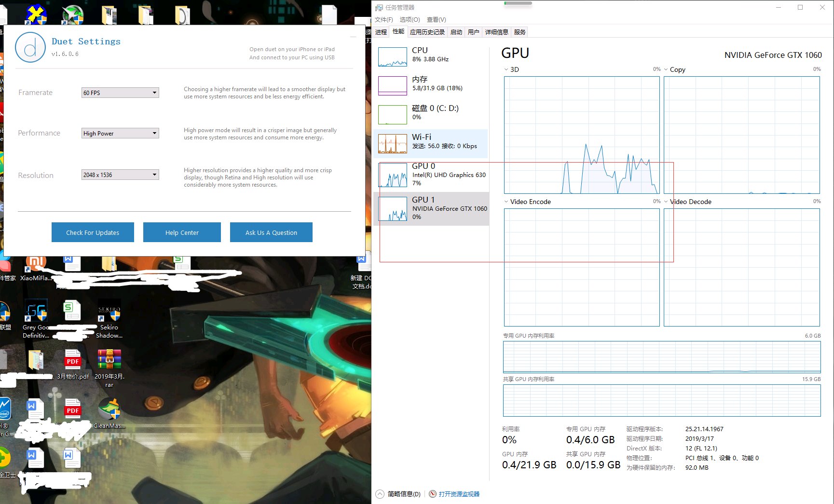The height and width of the screenshot is (504, 834).
Task: Open the 文件(F) menu in Task Manager
Action: click(384, 20)
